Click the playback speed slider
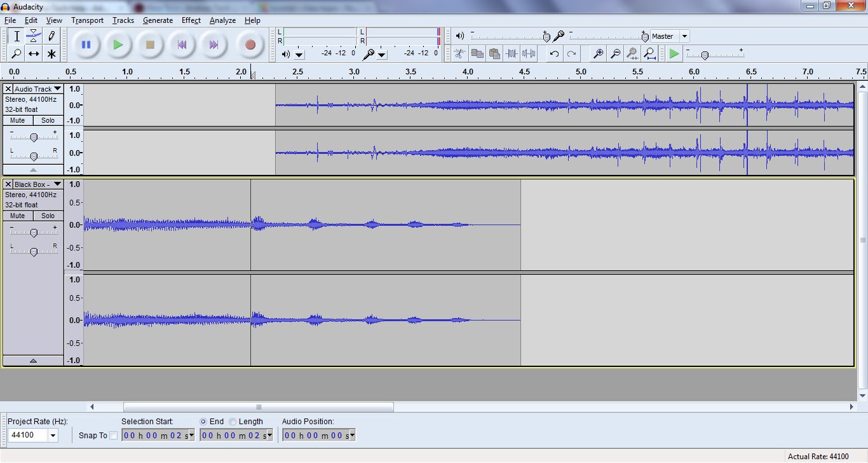The image size is (868, 463). pos(715,54)
